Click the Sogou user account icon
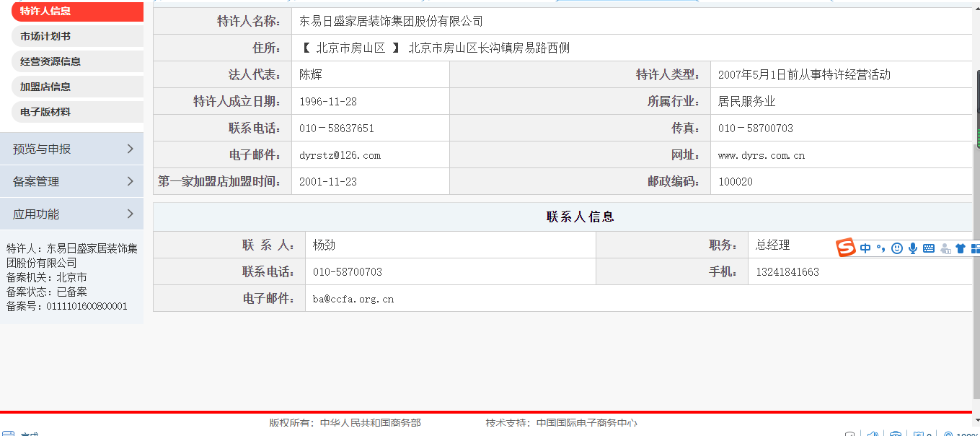980x436 pixels. (945, 248)
